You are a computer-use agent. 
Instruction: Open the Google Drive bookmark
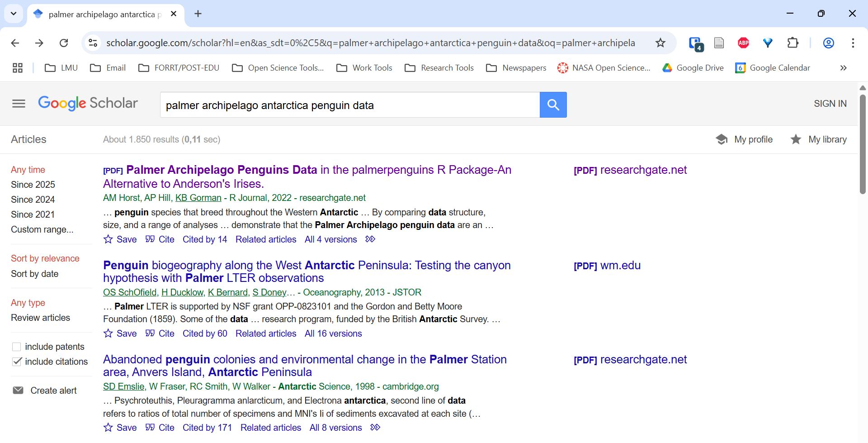tap(693, 68)
